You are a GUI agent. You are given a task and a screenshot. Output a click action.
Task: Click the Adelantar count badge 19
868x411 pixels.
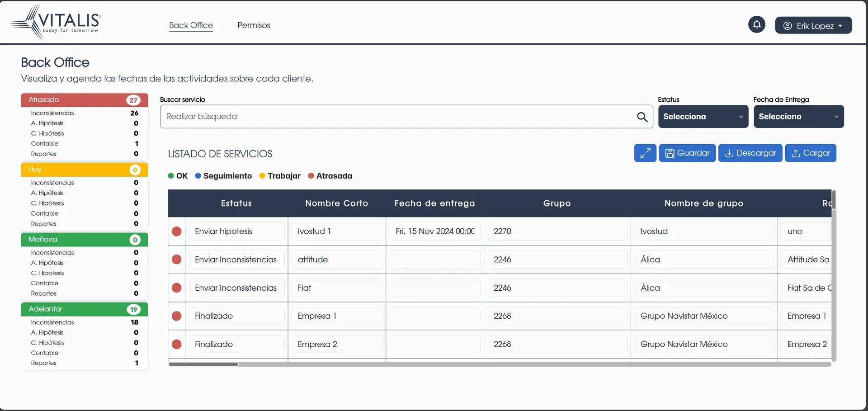pyautogui.click(x=133, y=310)
